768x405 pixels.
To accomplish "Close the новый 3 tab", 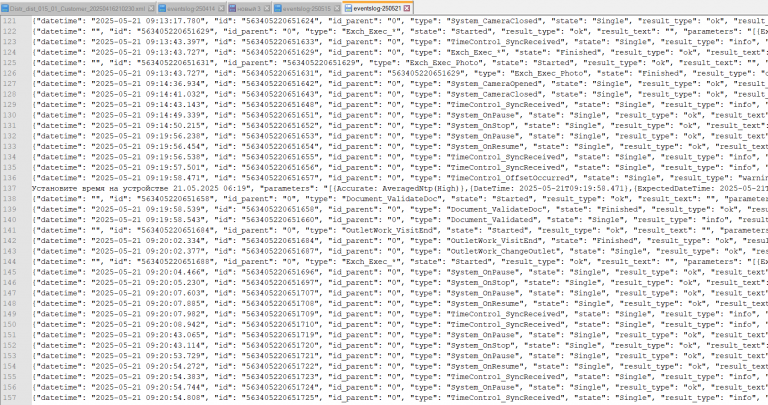I will (266, 9).
